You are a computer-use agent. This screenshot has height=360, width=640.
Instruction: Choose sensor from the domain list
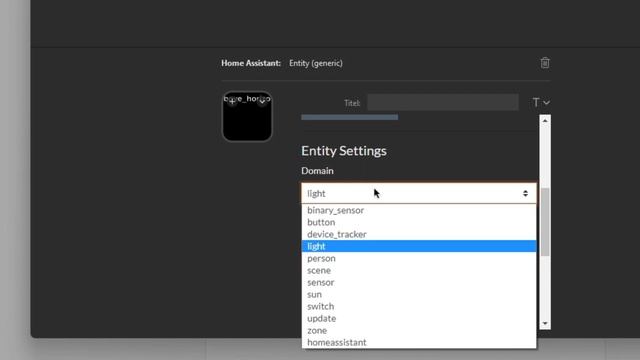tap(419, 282)
